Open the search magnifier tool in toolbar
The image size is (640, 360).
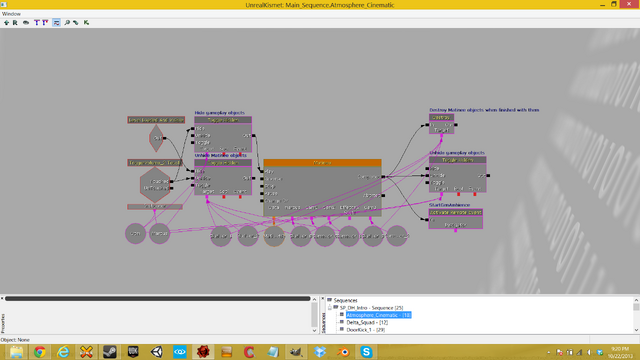pyautogui.click(x=67, y=23)
